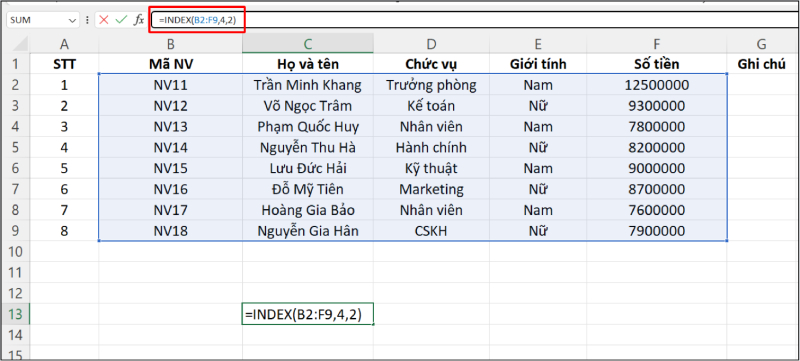
Task: Click the STT header cell
Action: pos(64,64)
